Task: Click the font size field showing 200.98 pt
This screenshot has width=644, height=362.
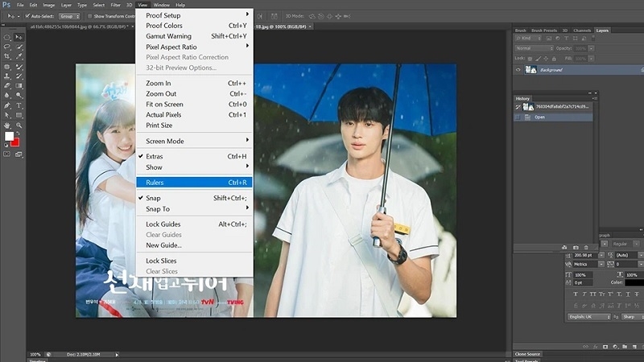Action: pyautogui.click(x=585, y=255)
